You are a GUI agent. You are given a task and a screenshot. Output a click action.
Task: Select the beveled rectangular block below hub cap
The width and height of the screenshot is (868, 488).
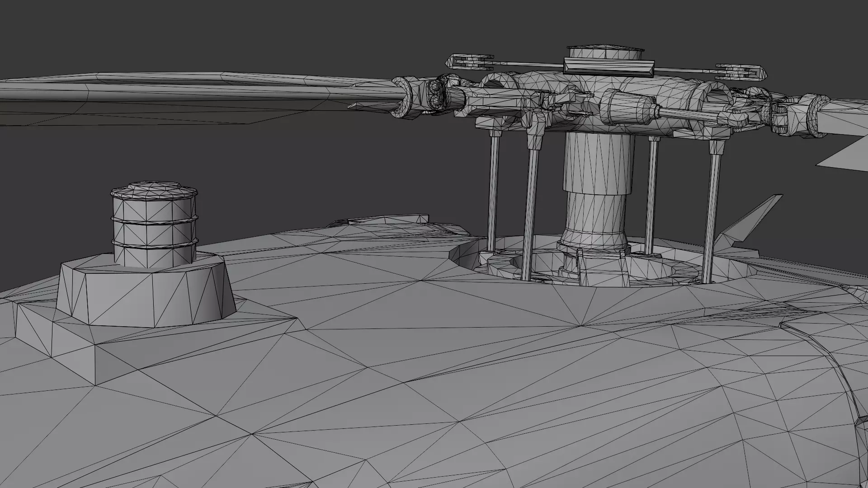608,66
